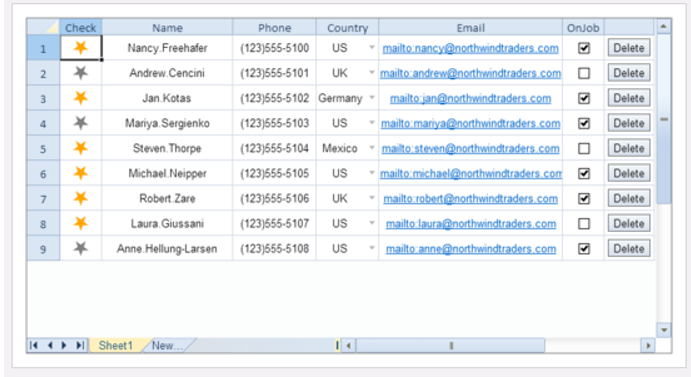Check OnJob for Laura.Giussani
Image resolution: width=691 pixels, height=377 pixels.
pyautogui.click(x=584, y=224)
